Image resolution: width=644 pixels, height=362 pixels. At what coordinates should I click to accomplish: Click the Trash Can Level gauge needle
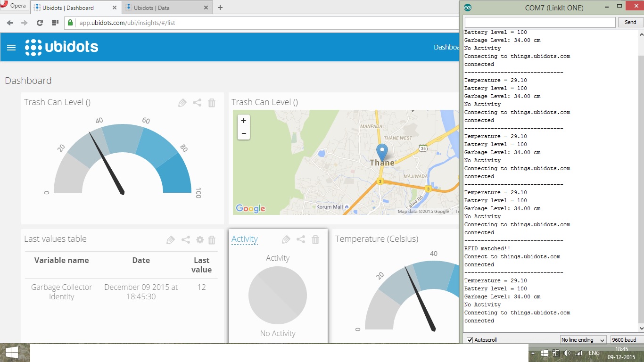pyautogui.click(x=107, y=163)
